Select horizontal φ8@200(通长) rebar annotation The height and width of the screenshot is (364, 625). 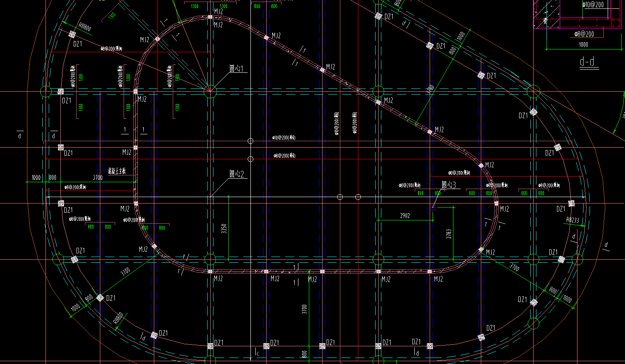[285, 155]
